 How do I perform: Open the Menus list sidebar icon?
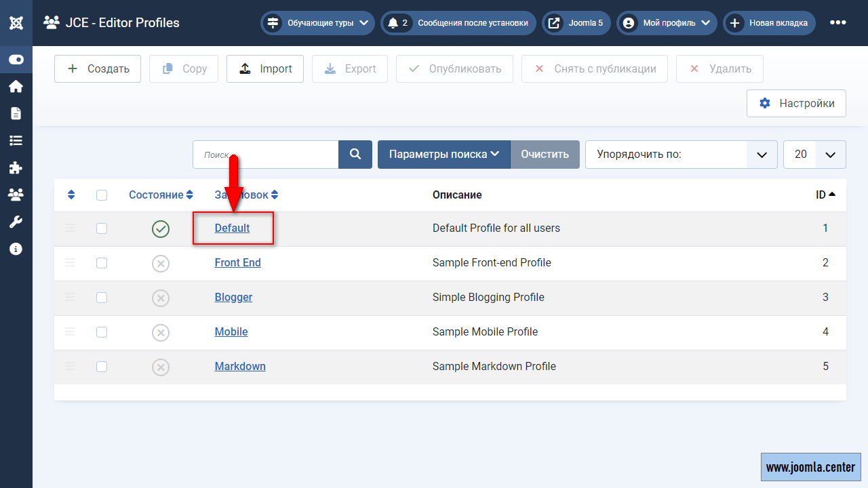tap(16, 140)
